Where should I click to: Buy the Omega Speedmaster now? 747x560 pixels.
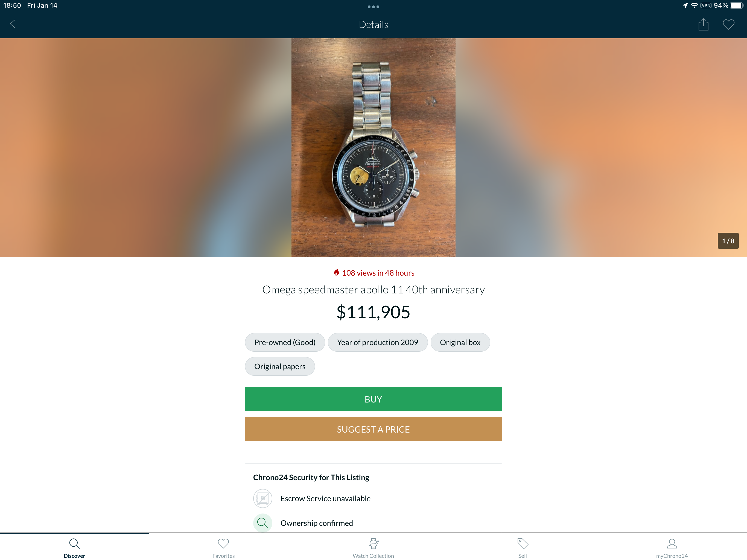373,399
